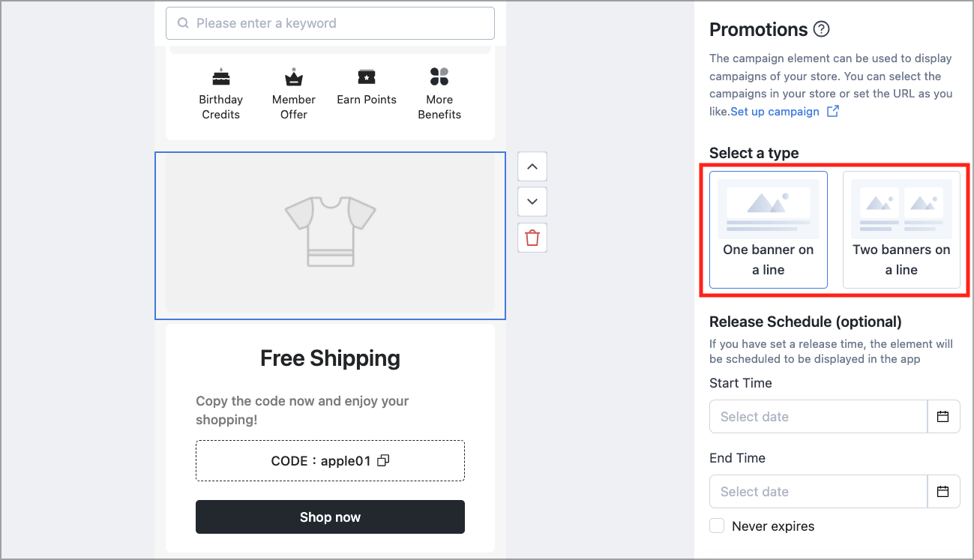Move the block up with the up chevron
The image size is (974, 560).
[532, 166]
